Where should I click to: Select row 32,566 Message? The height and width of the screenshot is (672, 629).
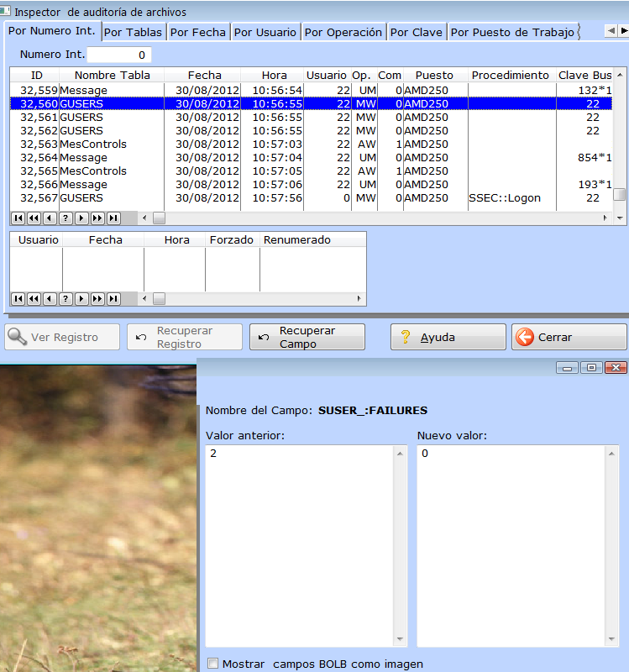tap(312, 184)
